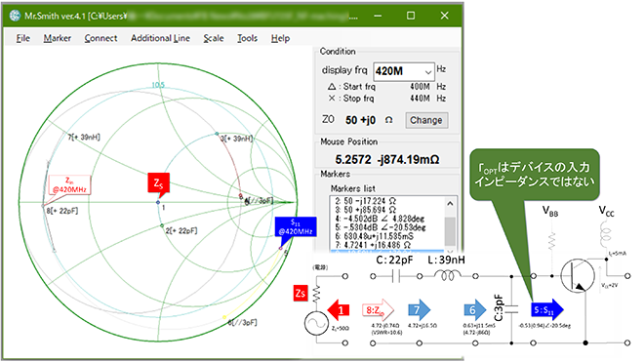Open the Help menu
This screenshot has height=362, width=644.
click(280, 38)
